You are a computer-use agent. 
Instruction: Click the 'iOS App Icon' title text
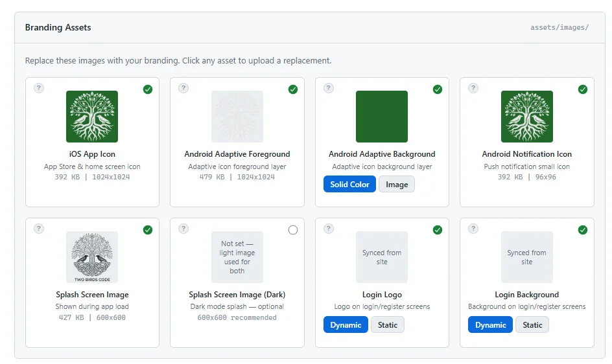92,154
